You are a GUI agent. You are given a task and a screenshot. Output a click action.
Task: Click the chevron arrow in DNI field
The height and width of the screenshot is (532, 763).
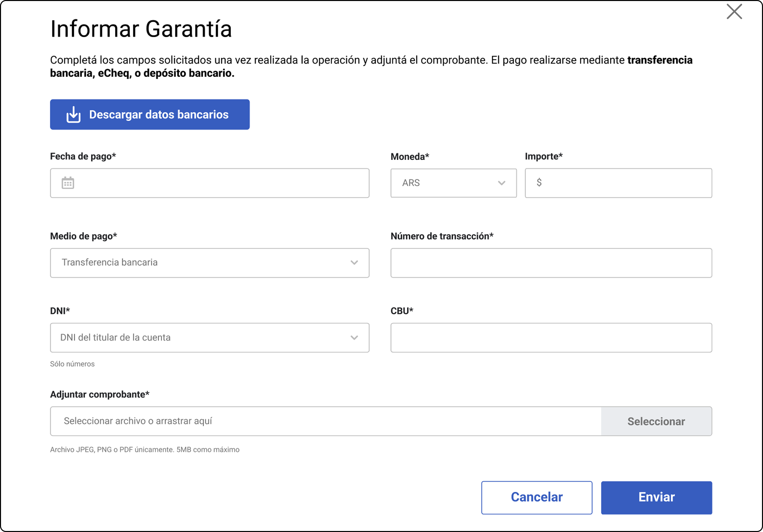pyautogui.click(x=354, y=338)
